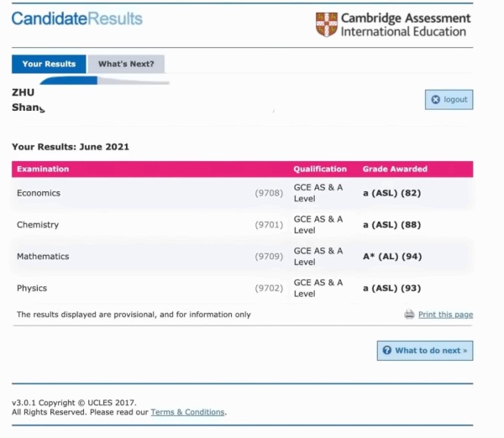Viewport: 504px width, 438px height.
Task: Click the Economics GCE AS & A Level cell
Action: pos(318,193)
